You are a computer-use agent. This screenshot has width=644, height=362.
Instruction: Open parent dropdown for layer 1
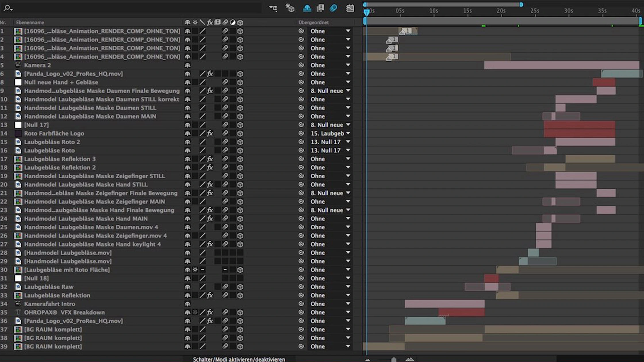(x=330, y=31)
